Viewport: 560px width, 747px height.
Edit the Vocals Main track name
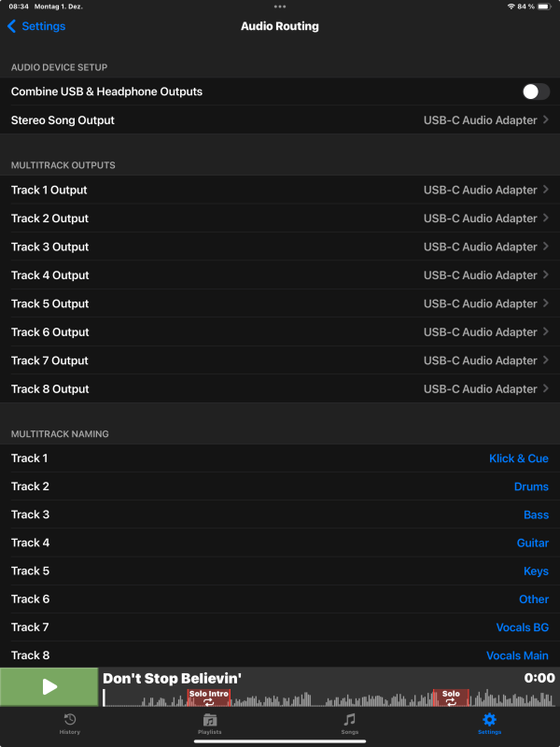(517, 655)
